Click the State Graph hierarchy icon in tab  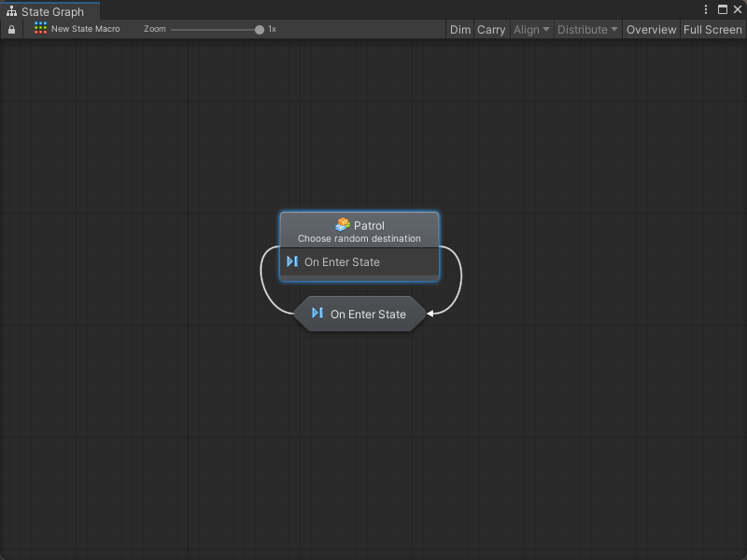coord(11,12)
